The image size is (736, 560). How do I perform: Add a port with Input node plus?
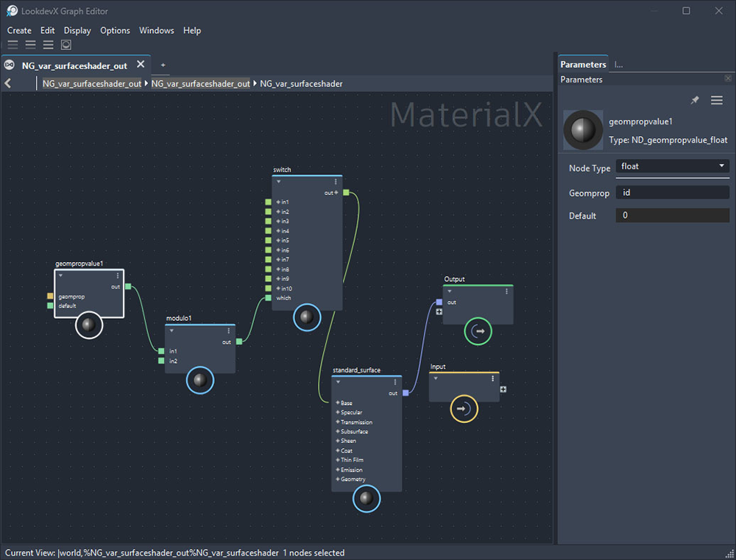(503, 389)
